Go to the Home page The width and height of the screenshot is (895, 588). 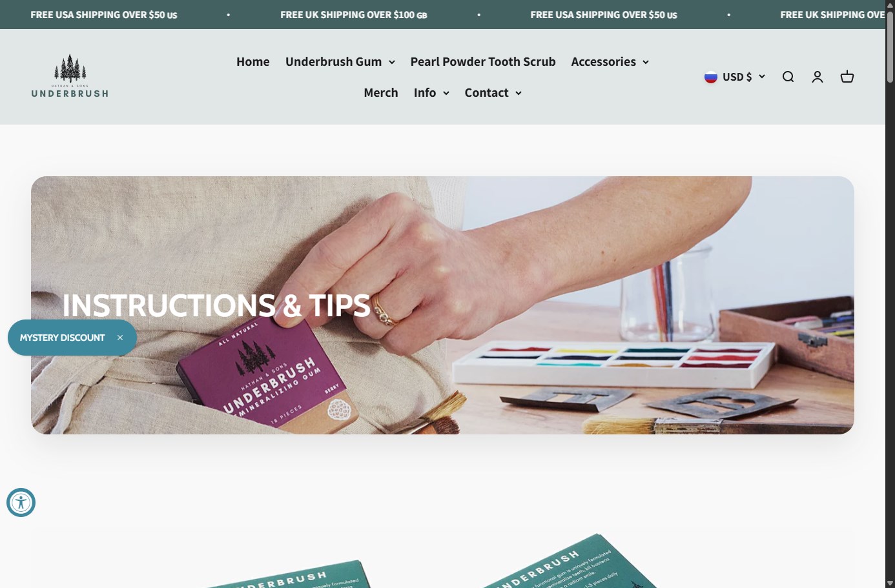[x=253, y=62]
